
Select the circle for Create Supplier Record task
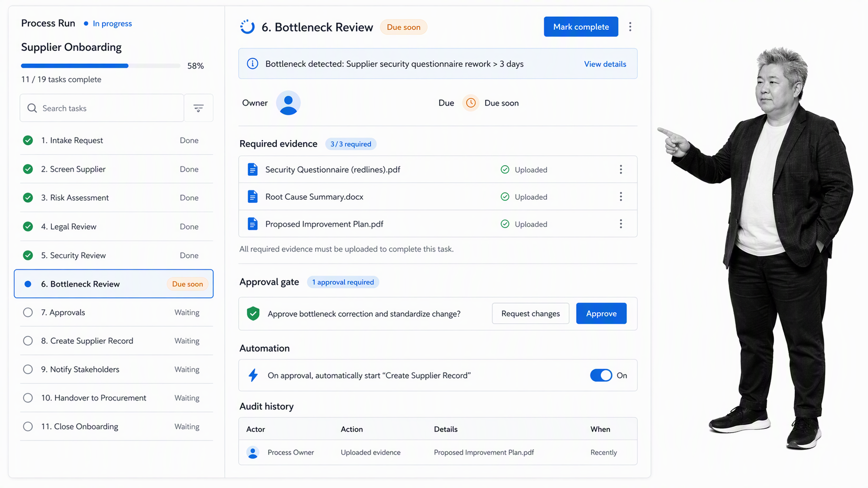(x=28, y=341)
